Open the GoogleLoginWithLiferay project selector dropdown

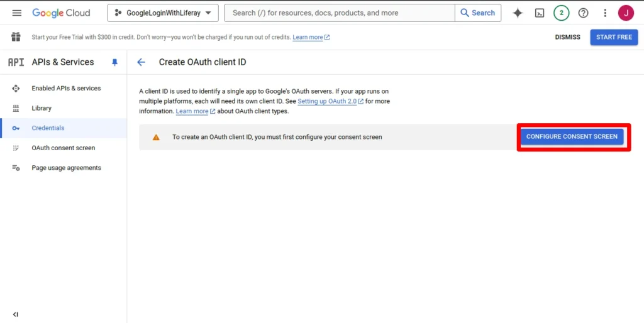coord(163,13)
